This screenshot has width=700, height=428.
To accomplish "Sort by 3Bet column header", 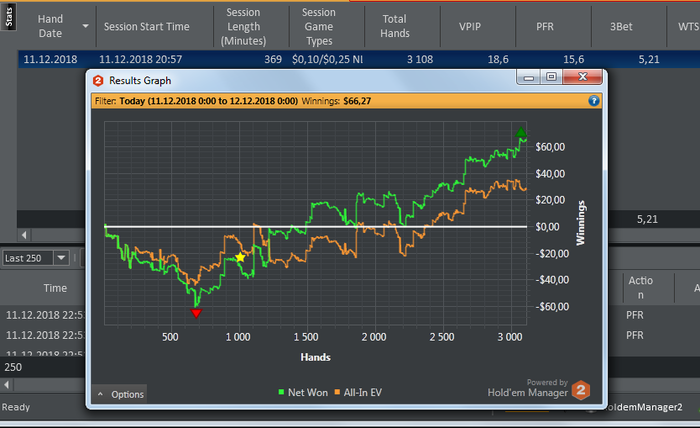I will (621, 27).
